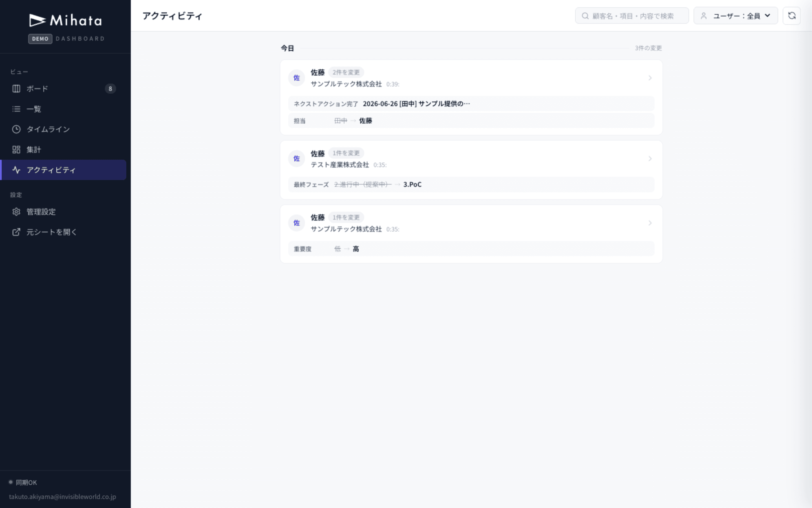Click the Mihata logo icon
Image resolution: width=812 pixels, height=508 pixels.
click(37, 21)
